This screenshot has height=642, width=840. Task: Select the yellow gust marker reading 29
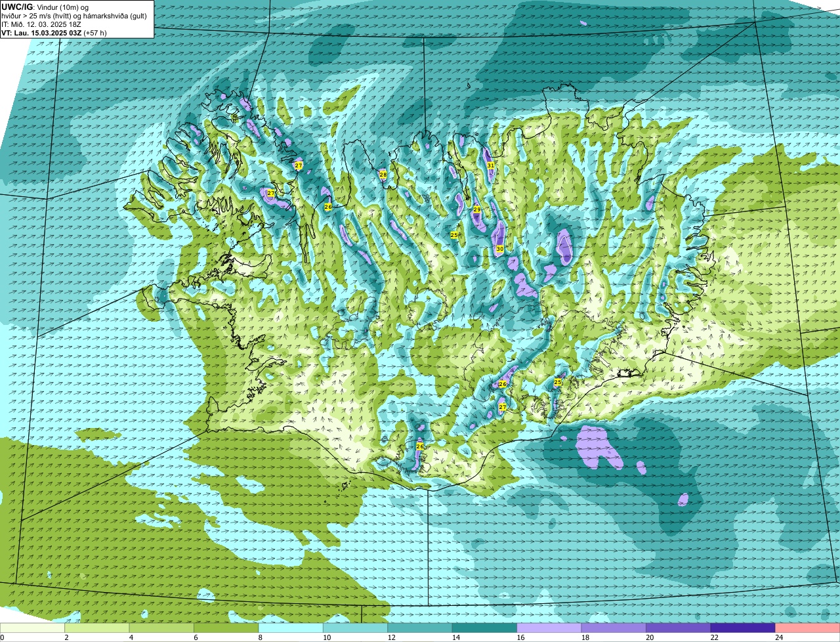[x=477, y=209]
